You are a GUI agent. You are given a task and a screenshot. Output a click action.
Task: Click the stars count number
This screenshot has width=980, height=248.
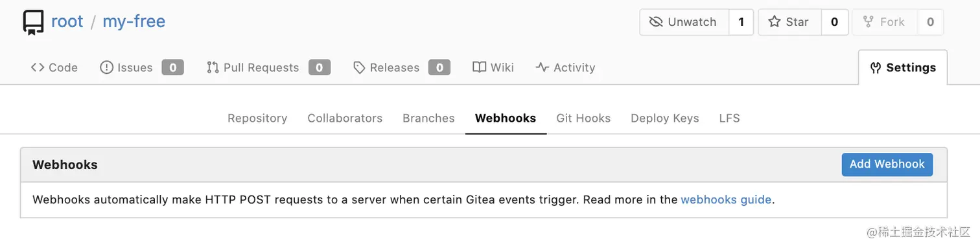835,22
